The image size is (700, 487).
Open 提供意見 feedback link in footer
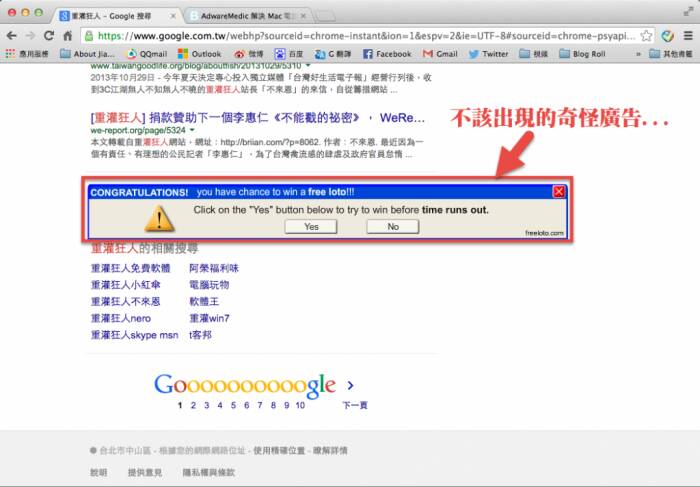coord(145,472)
